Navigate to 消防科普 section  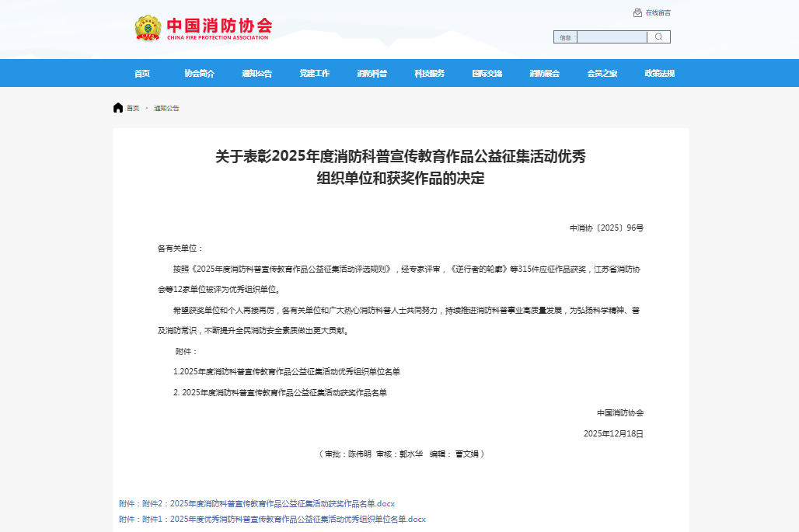tap(372, 74)
